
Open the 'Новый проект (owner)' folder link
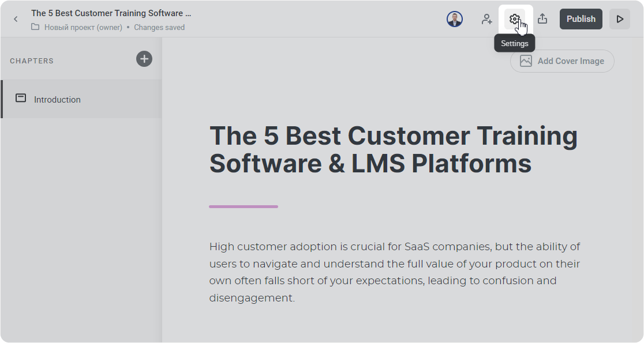[x=83, y=28]
